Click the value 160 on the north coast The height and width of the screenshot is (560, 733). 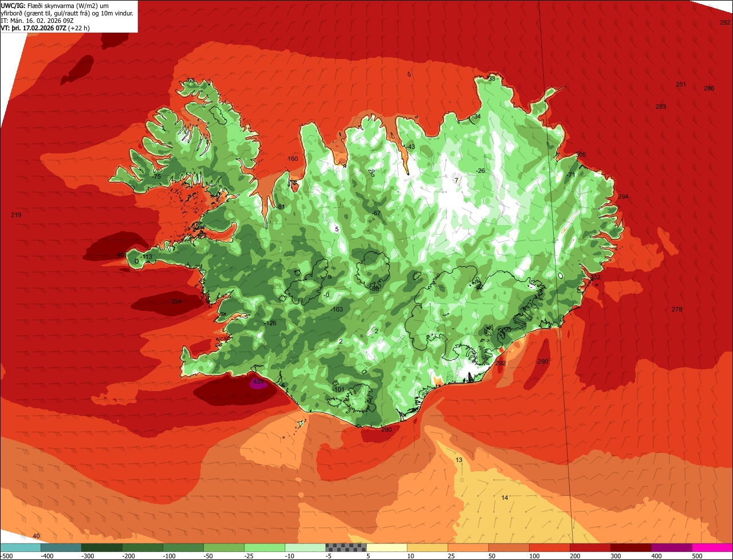point(293,159)
